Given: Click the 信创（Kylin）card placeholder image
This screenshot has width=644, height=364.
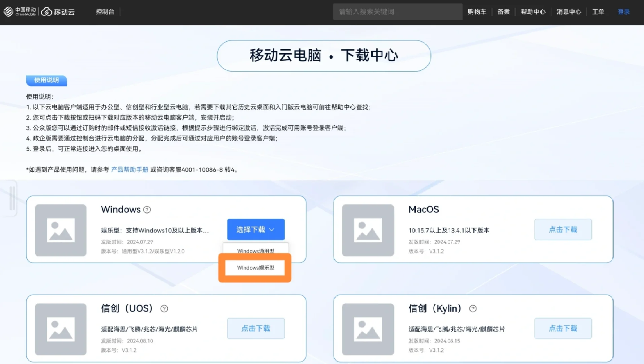Looking at the screenshot, I should pos(368,330).
